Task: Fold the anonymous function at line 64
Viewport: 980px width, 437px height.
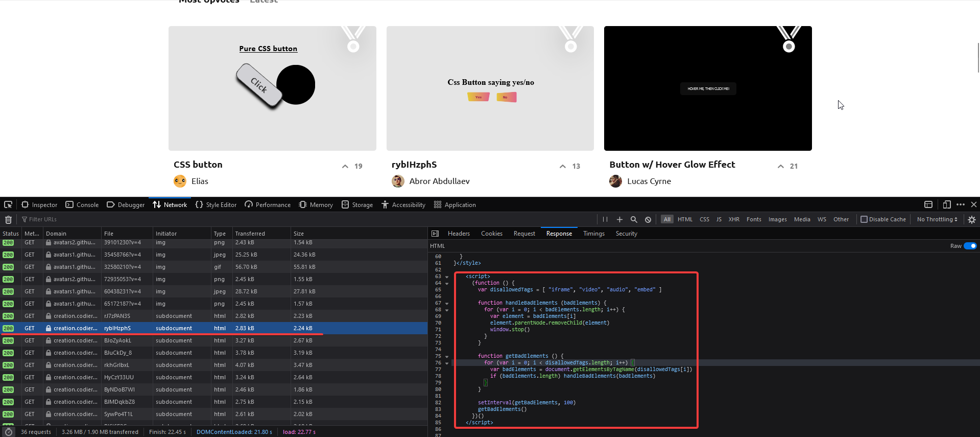Action: (447, 283)
